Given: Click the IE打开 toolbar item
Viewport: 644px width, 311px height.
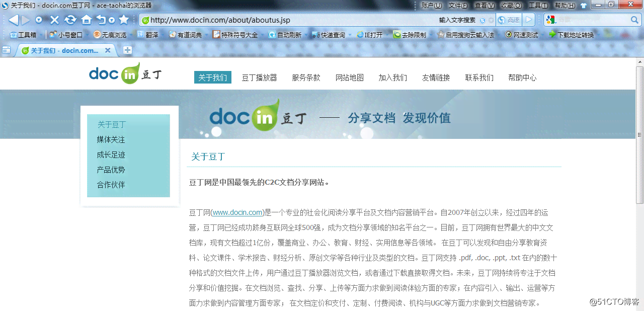Looking at the screenshot, I should 370,35.
